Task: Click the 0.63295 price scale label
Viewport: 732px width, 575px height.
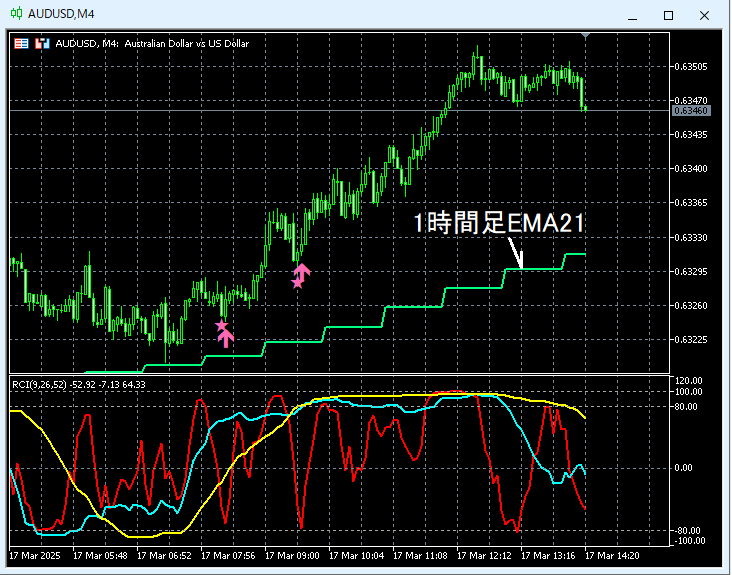Action: coord(691,272)
